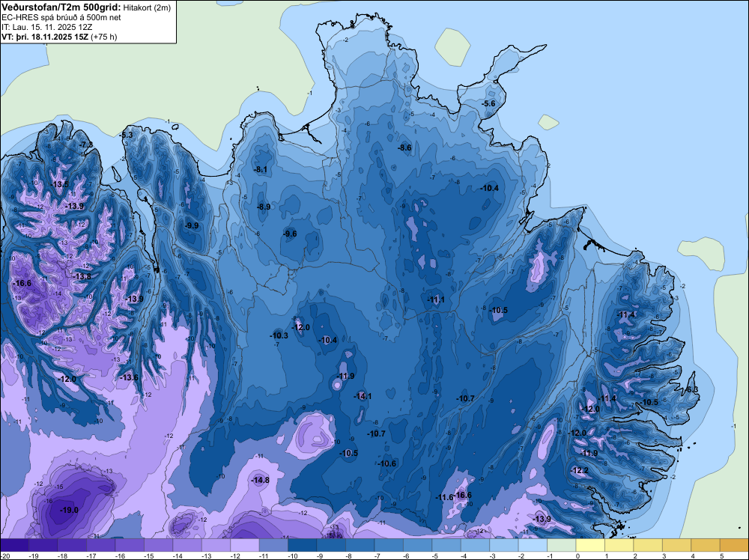Click the -9.9 temperature label
This screenshot has width=749, height=560.
pos(192,225)
